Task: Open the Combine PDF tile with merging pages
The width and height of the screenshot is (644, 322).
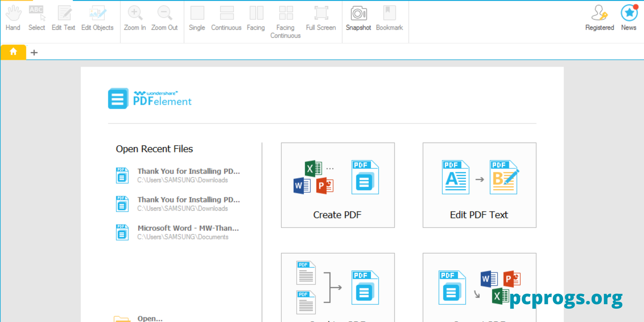Action: click(x=338, y=287)
